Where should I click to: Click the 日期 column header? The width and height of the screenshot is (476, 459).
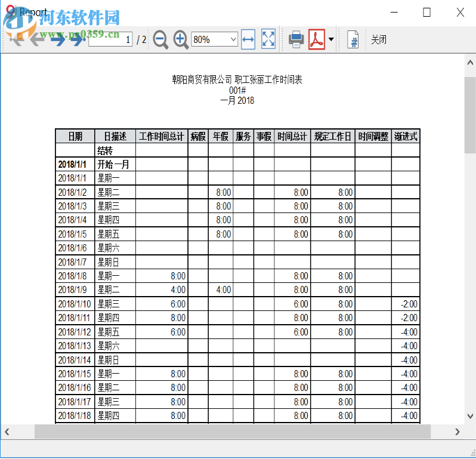pos(75,136)
